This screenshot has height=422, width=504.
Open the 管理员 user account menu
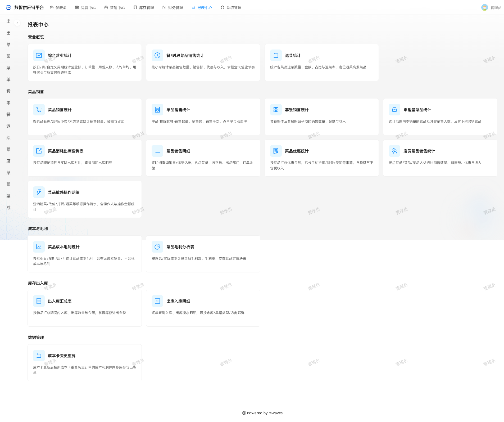pyautogui.click(x=491, y=8)
